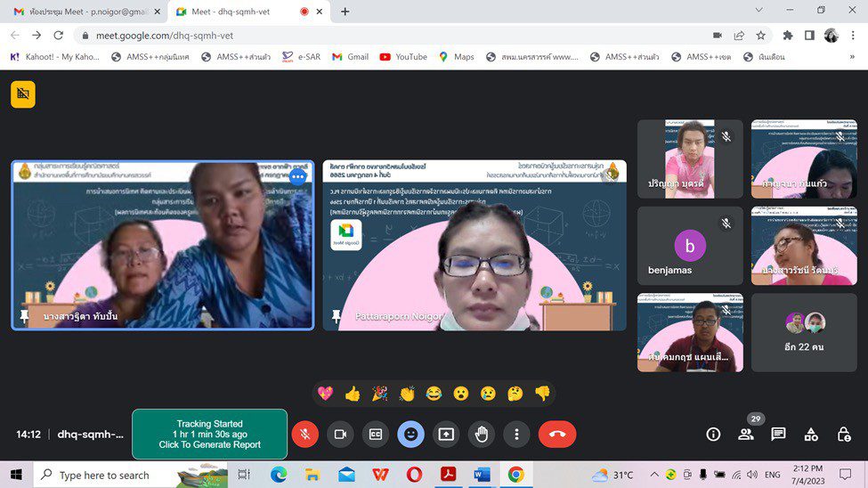
Task: Click the share page icon
Action: point(739,36)
